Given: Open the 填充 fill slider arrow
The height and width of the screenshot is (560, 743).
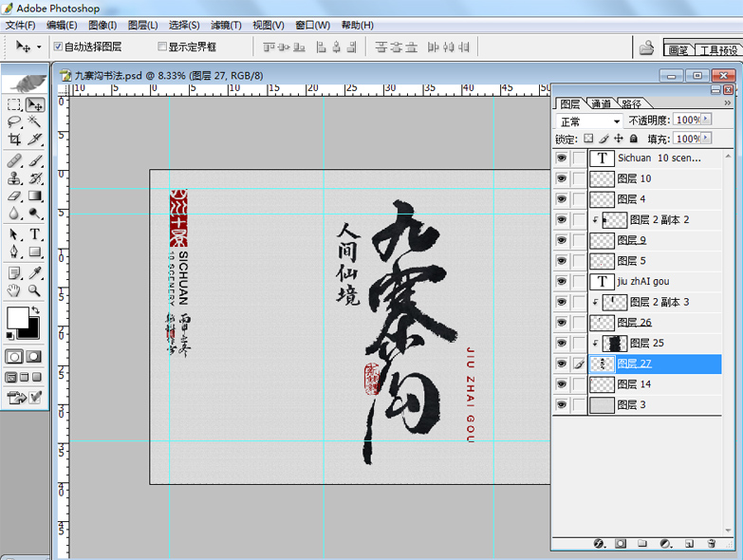Looking at the screenshot, I should (706, 139).
